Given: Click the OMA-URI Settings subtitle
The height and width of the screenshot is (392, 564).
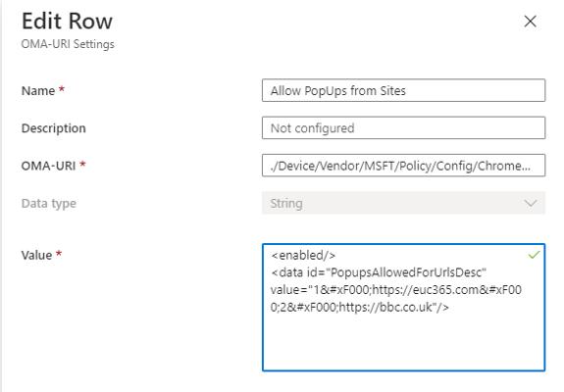Looking at the screenshot, I should coord(68,44).
